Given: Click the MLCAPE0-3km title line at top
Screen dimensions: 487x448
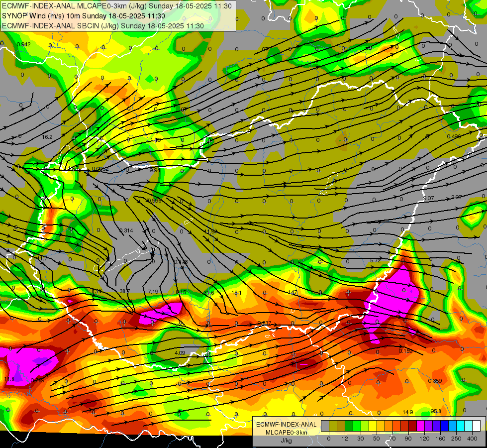Looking at the screenshot, I should (x=116, y=6).
